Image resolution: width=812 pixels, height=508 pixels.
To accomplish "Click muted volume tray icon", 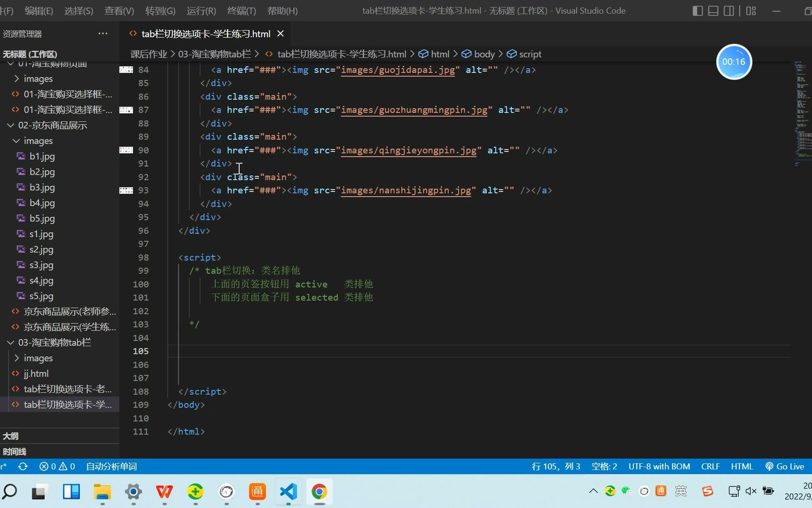I will (751, 491).
